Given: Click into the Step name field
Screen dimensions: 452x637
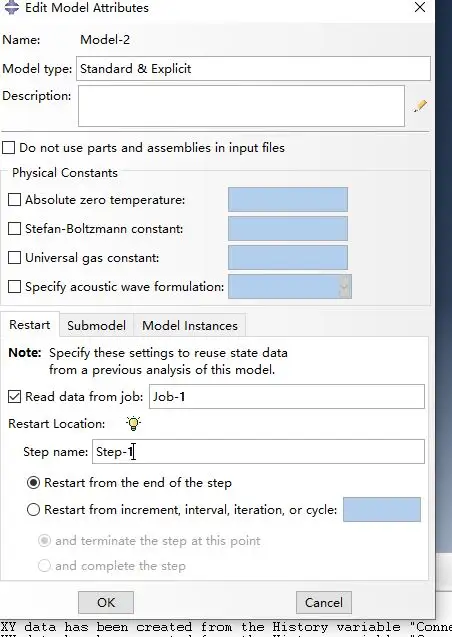Looking at the screenshot, I should point(258,451).
